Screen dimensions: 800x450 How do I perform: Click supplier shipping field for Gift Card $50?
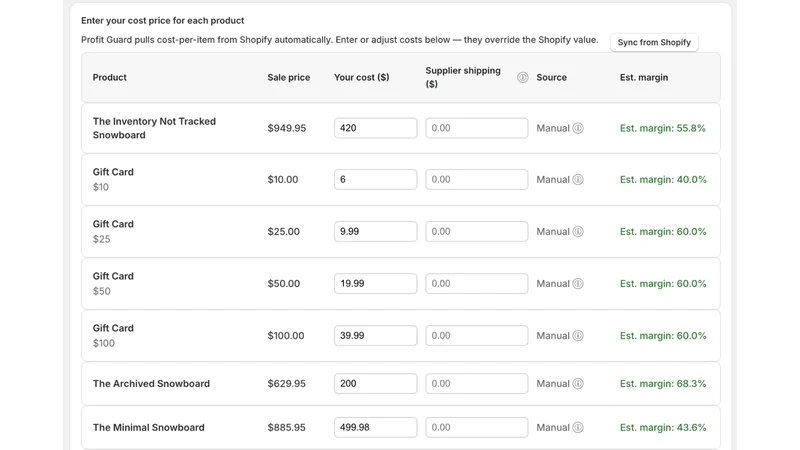[x=477, y=284]
